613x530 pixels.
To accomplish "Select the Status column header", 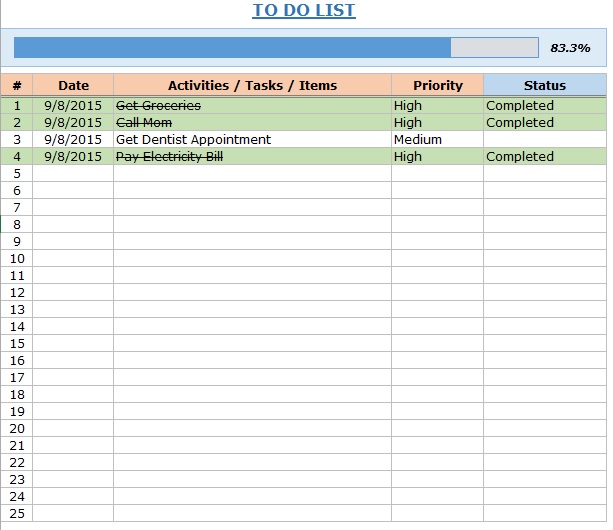I will [x=545, y=85].
